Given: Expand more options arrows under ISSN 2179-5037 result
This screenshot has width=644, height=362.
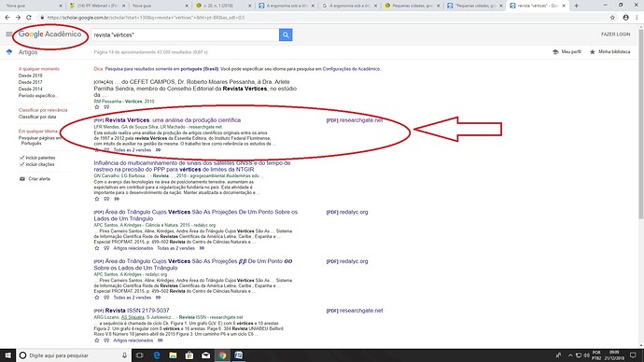Looking at the screenshot, I should click(161, 341).
